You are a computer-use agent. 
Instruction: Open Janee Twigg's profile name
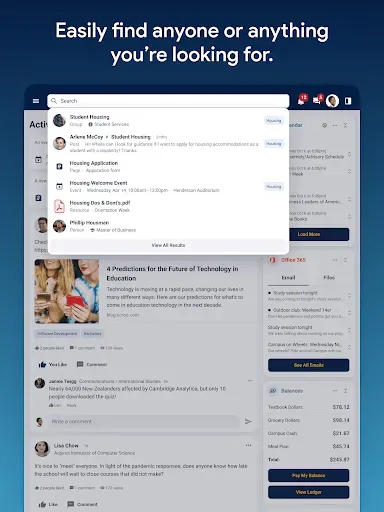pyautogui.click(x=62, y=381)
